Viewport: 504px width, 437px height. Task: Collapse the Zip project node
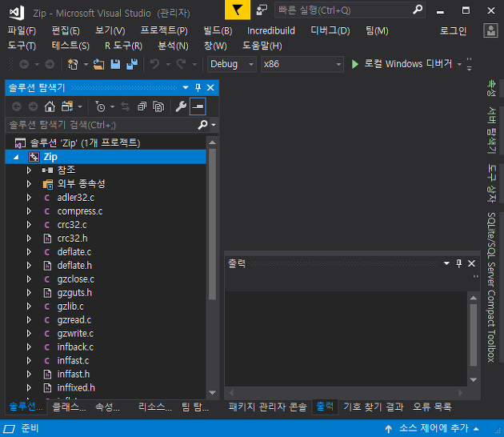pyautogui.click(x=16, y=157)
